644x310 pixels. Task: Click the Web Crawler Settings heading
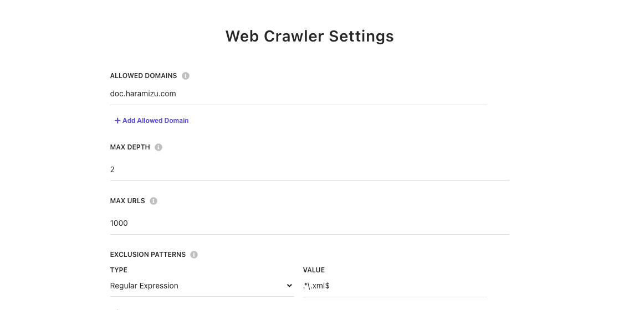[309, 36]
